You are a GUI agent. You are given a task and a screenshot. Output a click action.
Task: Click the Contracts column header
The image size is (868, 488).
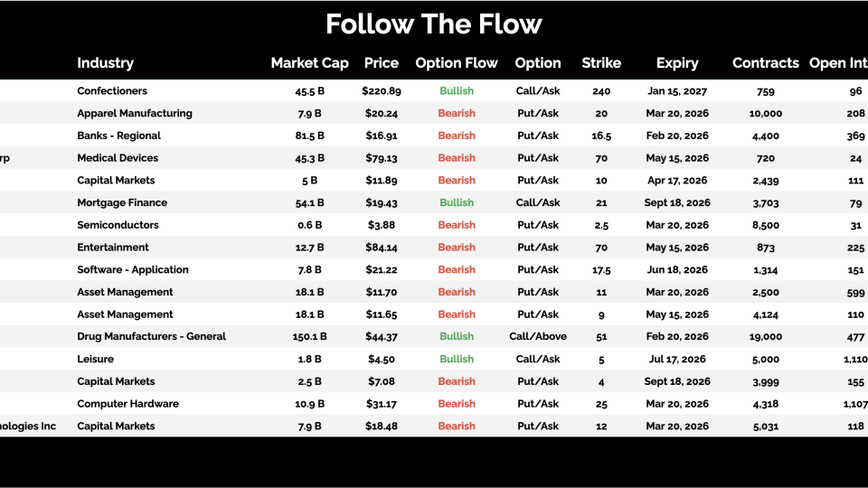pyautogui.click(x=766, y=63)
